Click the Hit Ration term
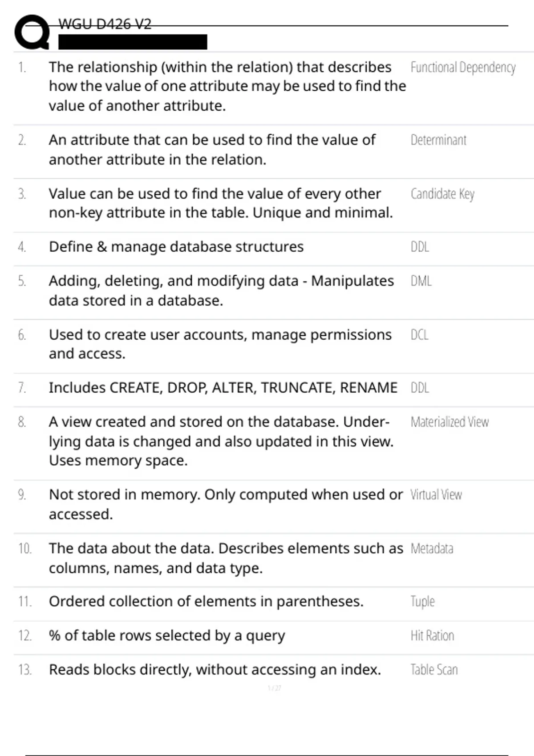 point(432,635)
